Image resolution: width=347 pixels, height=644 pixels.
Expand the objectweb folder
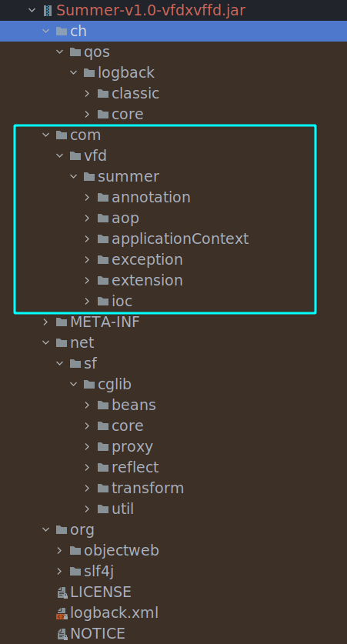(x=59, y=550)
